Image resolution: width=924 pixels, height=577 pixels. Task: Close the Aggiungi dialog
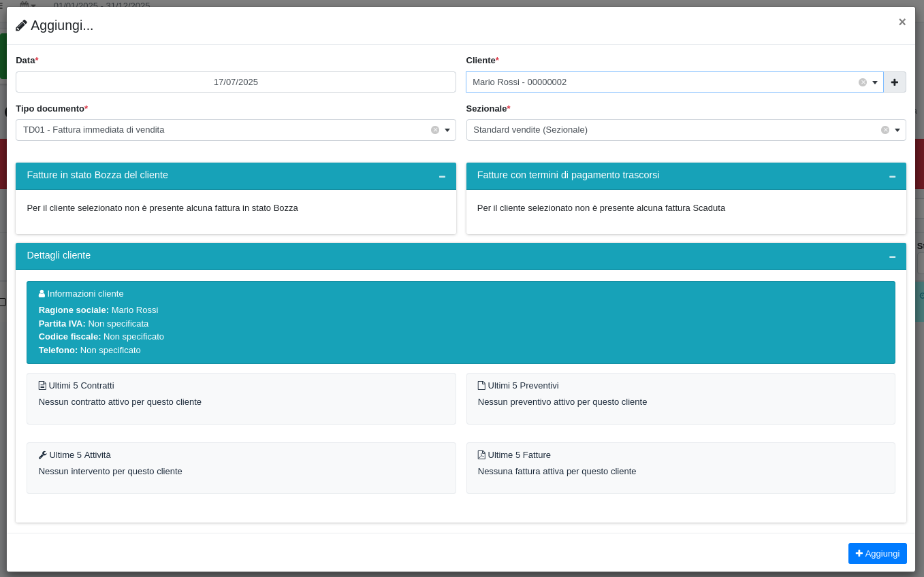[902, 22]
